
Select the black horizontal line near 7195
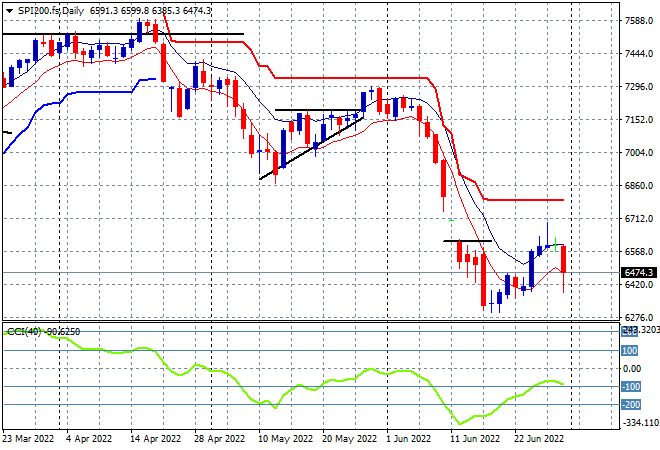pyautogui.click(x=319, y=110)
